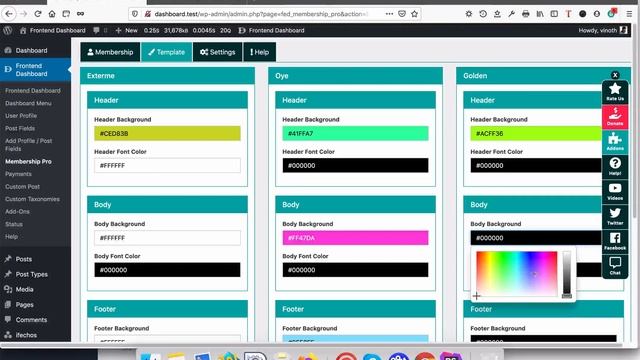Open Comments in the admin sidebar
Image resolution: width=640 pixels, height=360 pixels.
(x=31, y=320)
